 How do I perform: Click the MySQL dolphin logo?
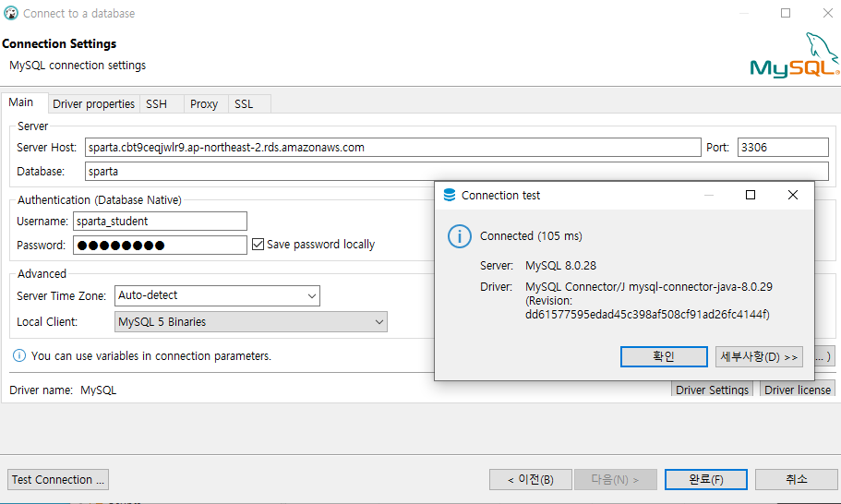pyautogui.click(x=795, y=54)
